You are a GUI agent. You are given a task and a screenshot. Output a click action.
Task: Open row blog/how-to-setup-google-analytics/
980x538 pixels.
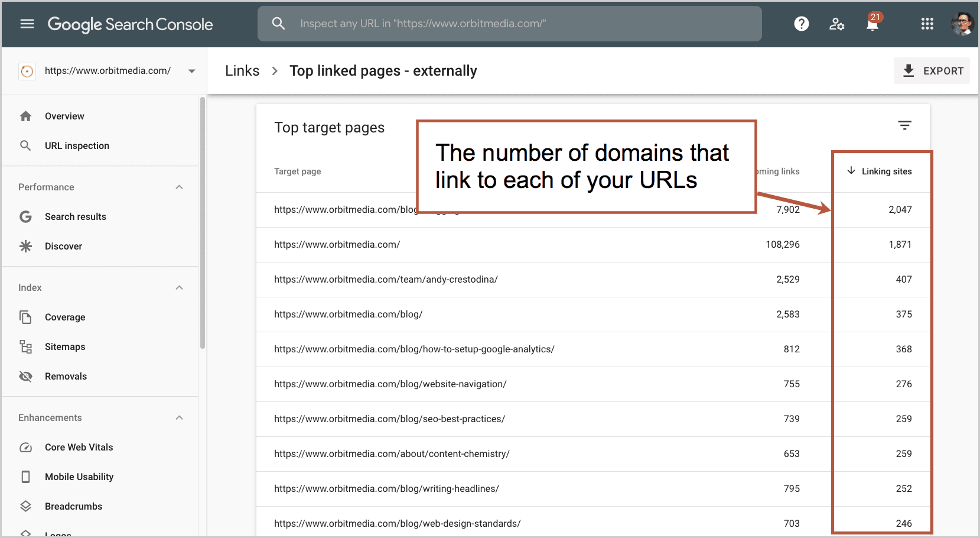coord(593,349)
